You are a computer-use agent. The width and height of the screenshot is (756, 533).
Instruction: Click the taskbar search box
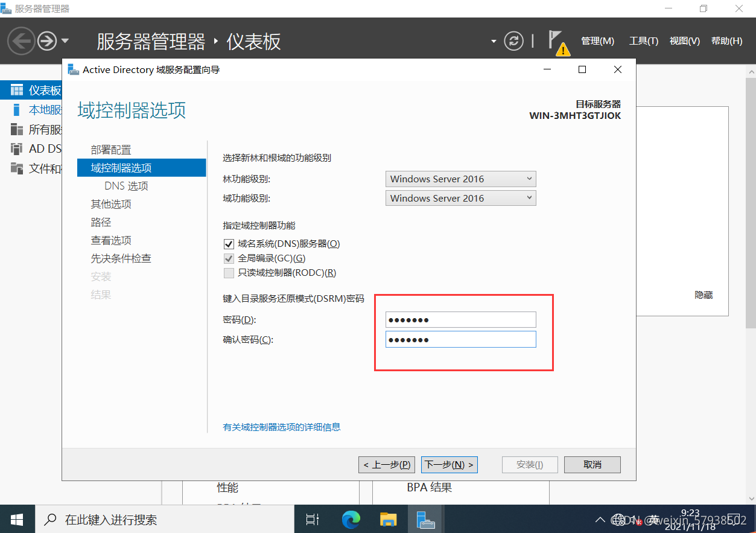164,519
